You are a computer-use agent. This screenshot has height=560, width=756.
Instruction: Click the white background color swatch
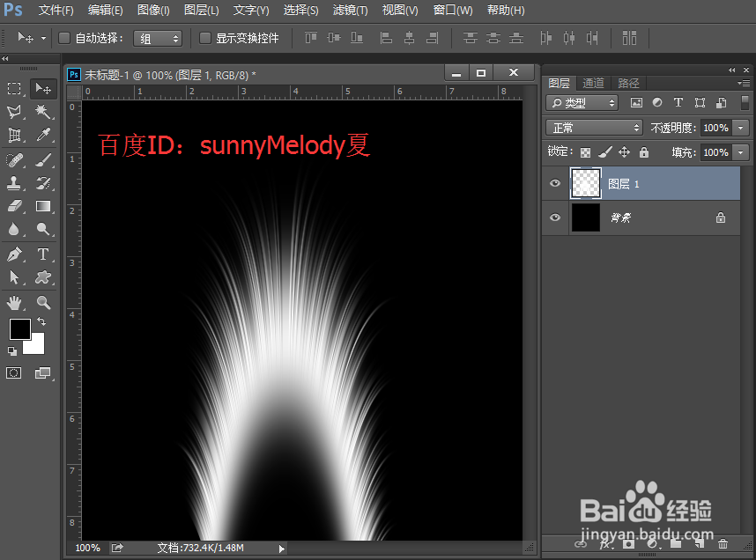tap(38, 346)
